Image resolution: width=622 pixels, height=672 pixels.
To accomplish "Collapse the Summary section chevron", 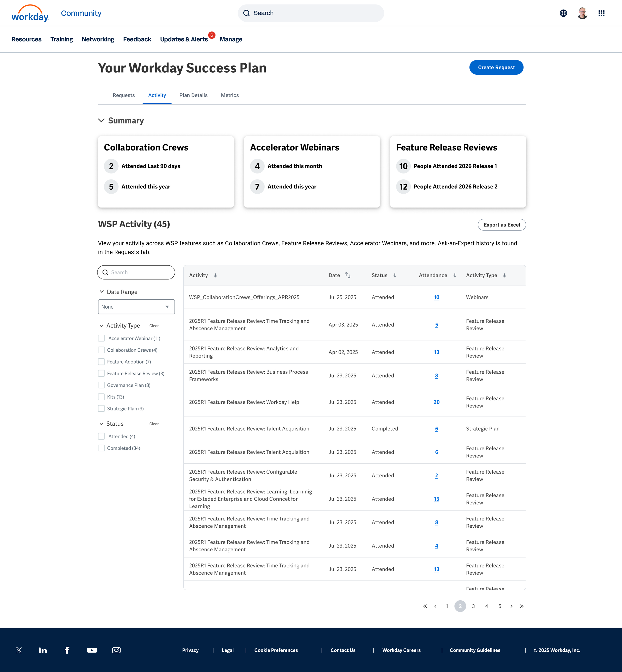I will (101, 120).
